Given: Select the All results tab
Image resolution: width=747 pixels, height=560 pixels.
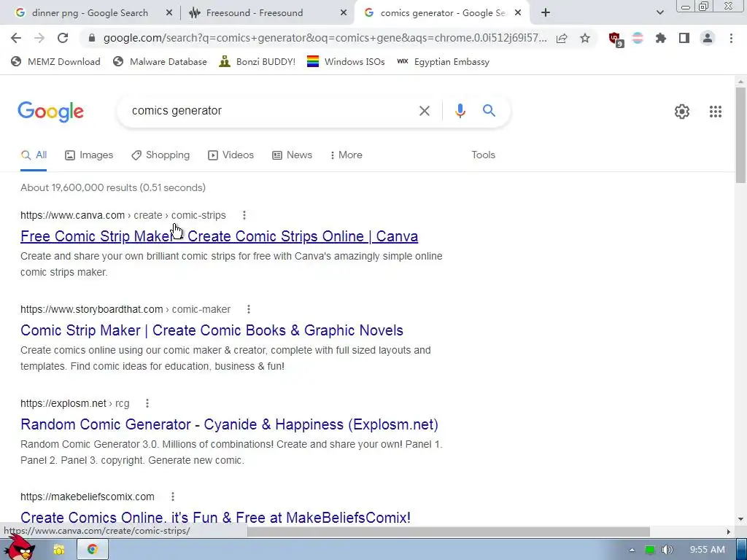Looking at the screenshot, I should point(34,155).
